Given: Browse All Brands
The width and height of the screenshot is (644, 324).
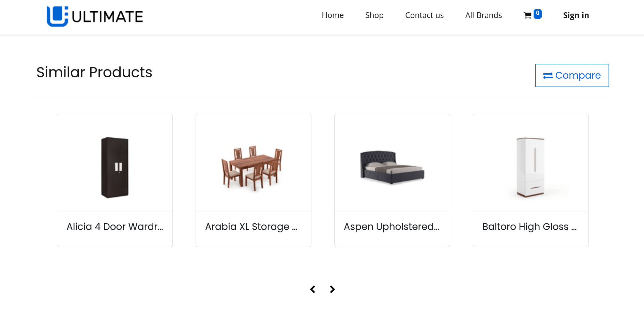Looking at the screenshot, I should 484,15.
